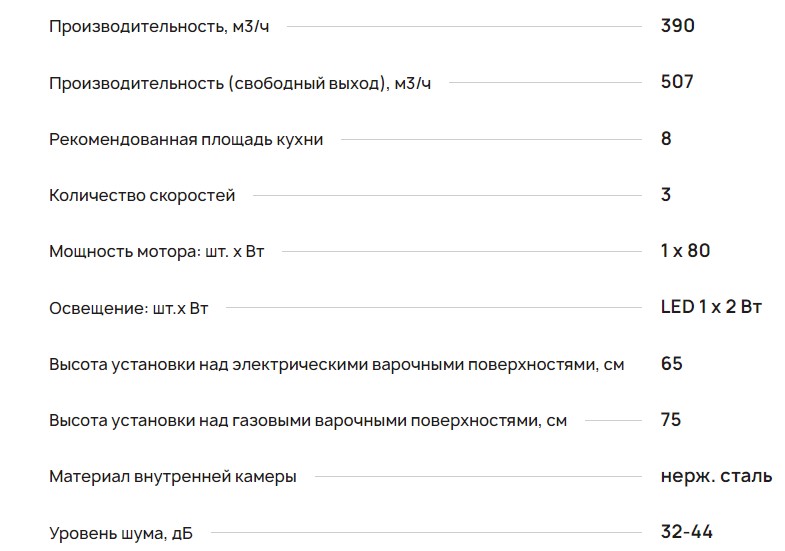Image resolution: width=785 pixels, height=551 pixels.
Task: Click the electric cooktop installation height label
Action: [x=336, y=364]
